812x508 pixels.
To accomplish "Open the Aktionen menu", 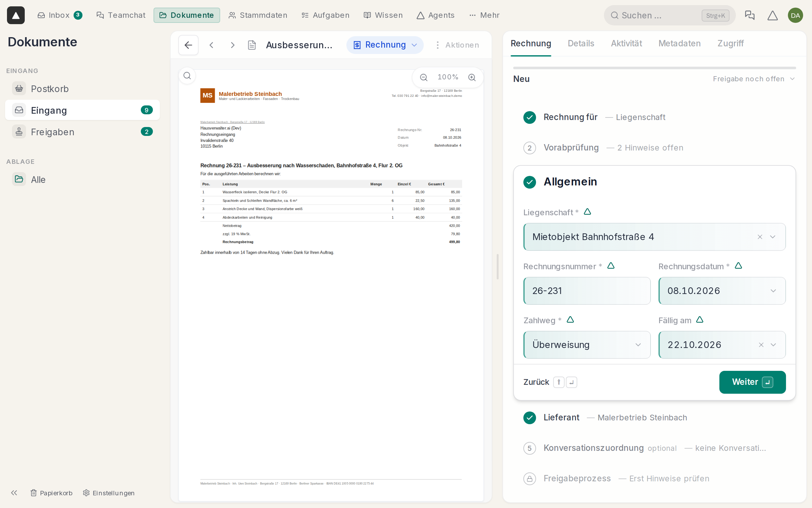I will 457,45.
